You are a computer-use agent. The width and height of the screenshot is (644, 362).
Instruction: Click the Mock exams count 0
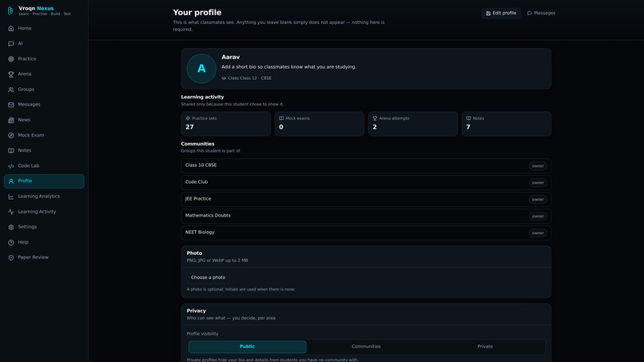[x=281, y=127]
